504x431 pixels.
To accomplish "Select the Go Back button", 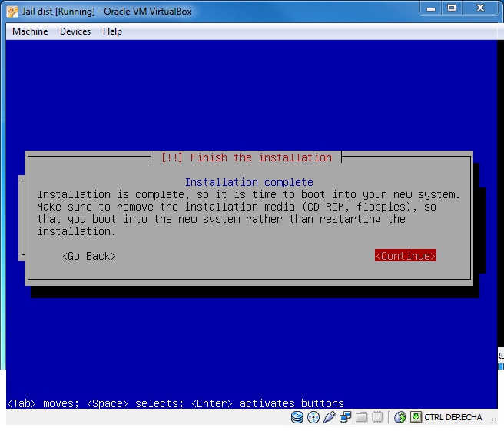I will (x=89, y=256).
